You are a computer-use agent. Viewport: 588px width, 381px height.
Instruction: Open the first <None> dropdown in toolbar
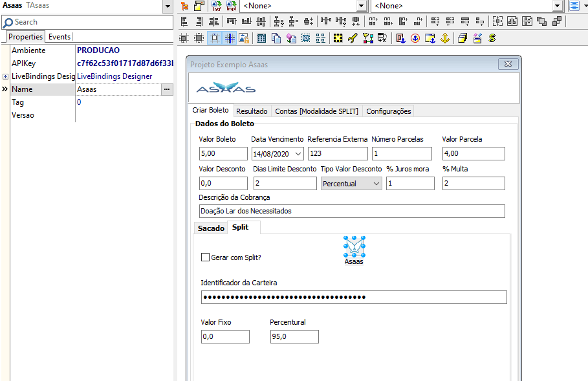(361, 6)
